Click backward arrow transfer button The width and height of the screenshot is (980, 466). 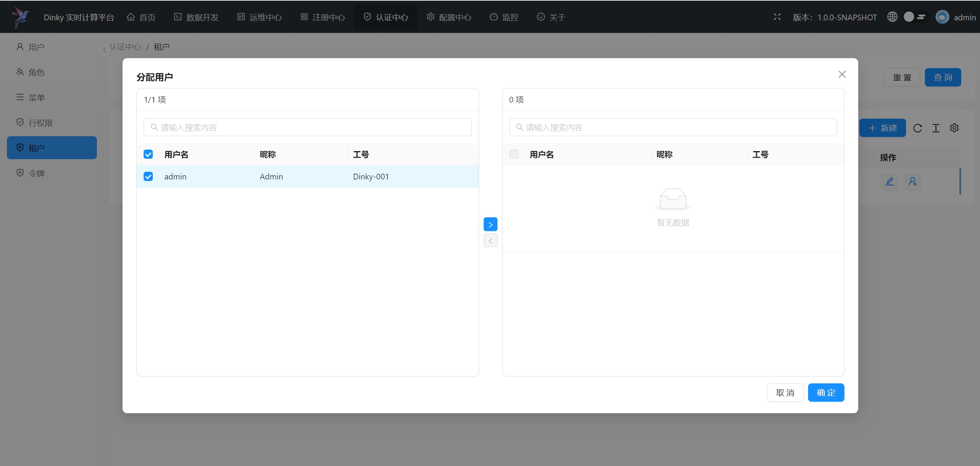pos(490,241)
